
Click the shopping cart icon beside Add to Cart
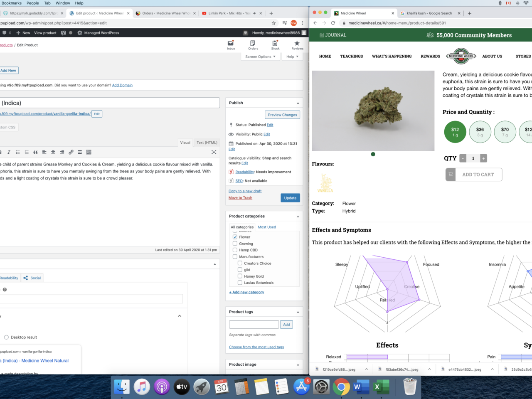click(x=451, y=175)
